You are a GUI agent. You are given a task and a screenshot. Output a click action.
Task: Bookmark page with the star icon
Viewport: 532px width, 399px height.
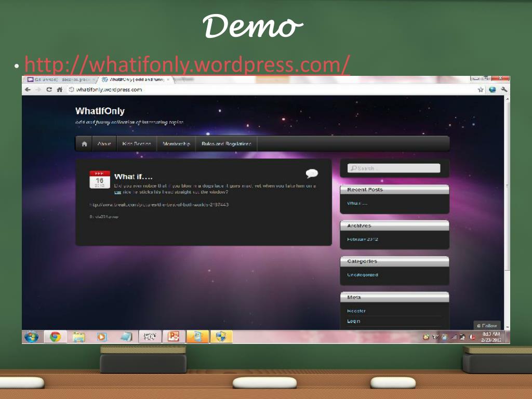point(481,89)
